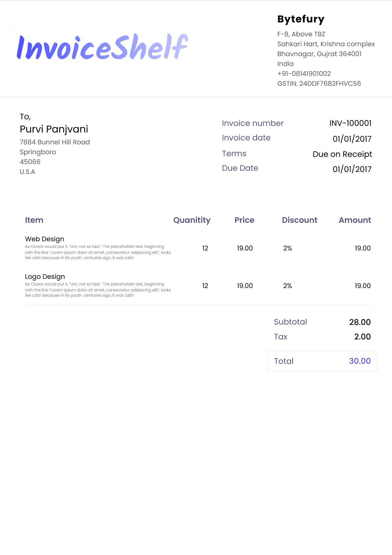The height and width of the screenshot is (555, 392).
Task: Click the GSTIN number line
Action: (319, 84)
